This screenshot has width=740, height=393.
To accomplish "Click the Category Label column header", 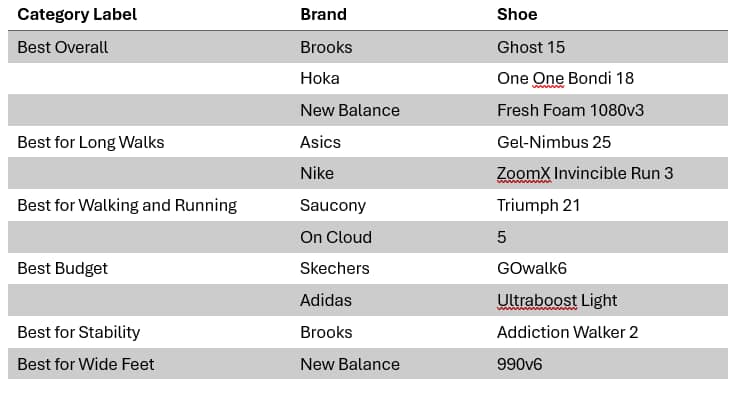I will tap(77, 14).
